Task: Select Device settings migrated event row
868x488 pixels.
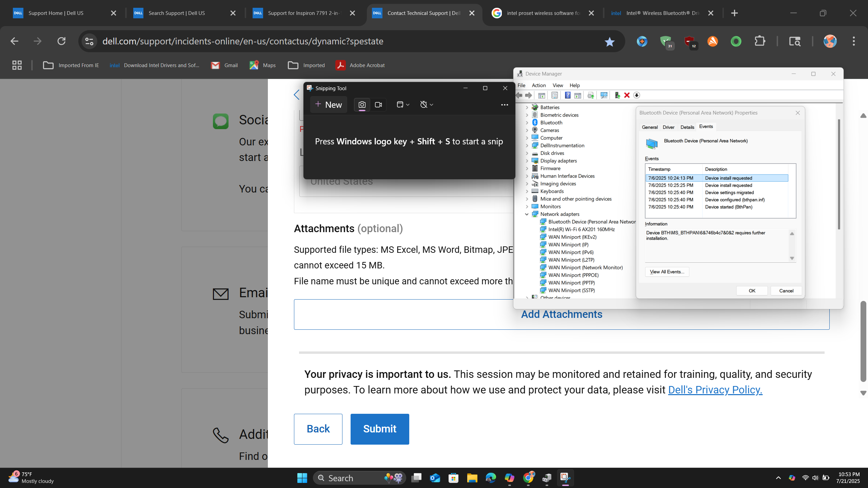Action: (729, 192)
